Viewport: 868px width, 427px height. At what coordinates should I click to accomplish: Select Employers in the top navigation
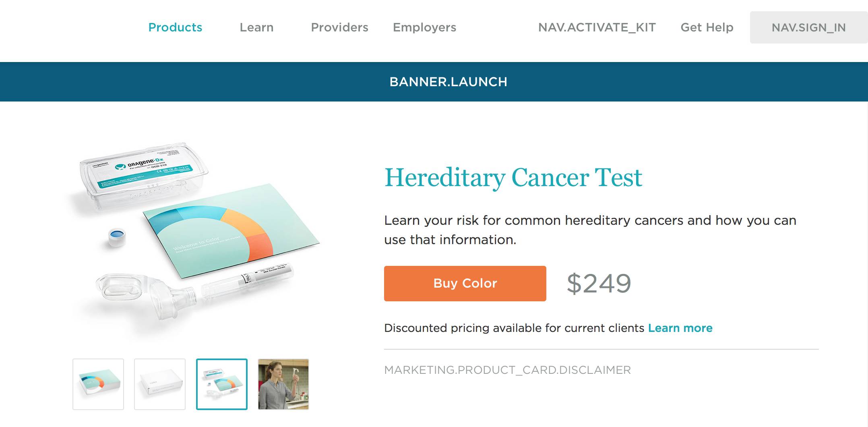(x=424, y=27)
